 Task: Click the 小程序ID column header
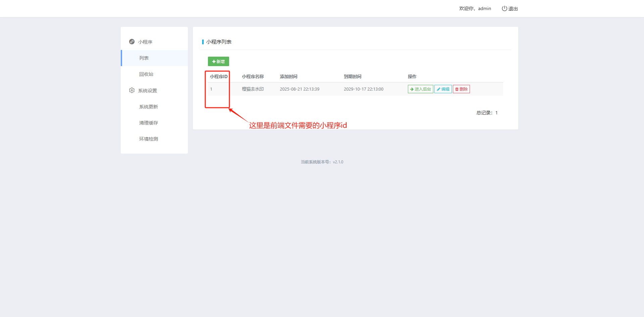tap(219, 76)
